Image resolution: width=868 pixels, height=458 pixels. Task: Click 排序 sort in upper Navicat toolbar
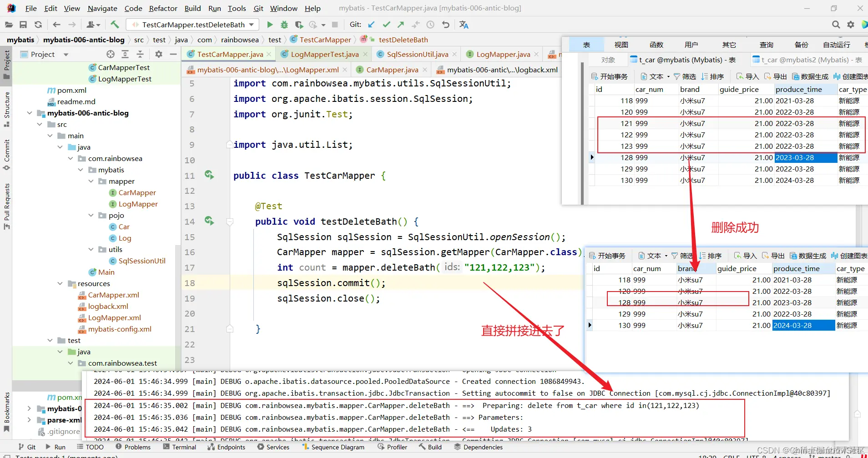(x=712, y=76)
